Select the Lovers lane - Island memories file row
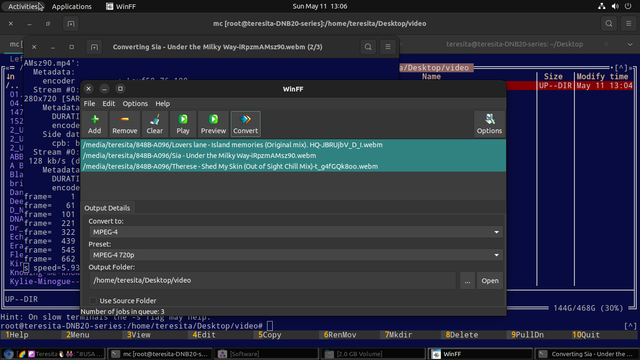This screenshot has width=640, height=360. pos(293,144)
